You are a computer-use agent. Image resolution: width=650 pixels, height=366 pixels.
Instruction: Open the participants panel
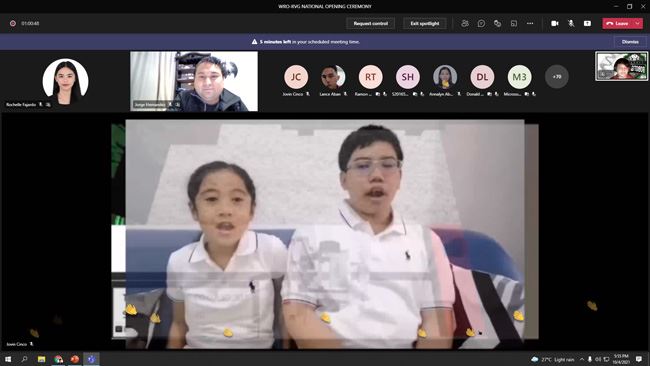465,24
